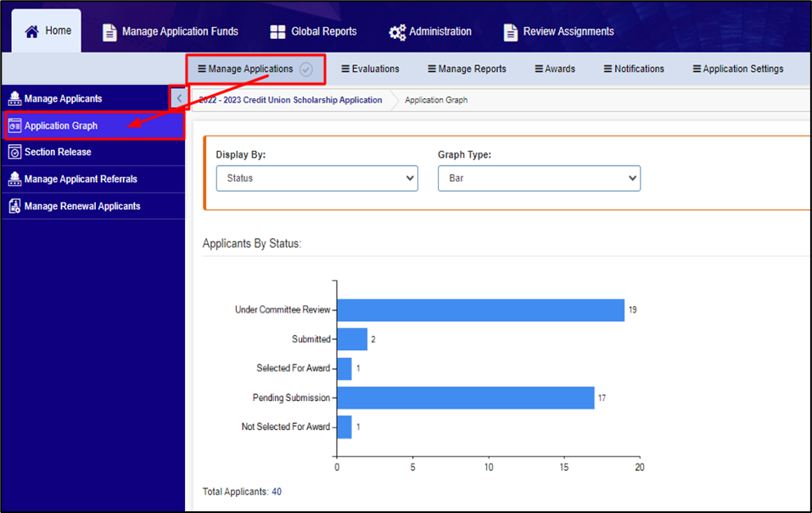Click hamburger icon next to Application Settings

(x=697, y=69)
